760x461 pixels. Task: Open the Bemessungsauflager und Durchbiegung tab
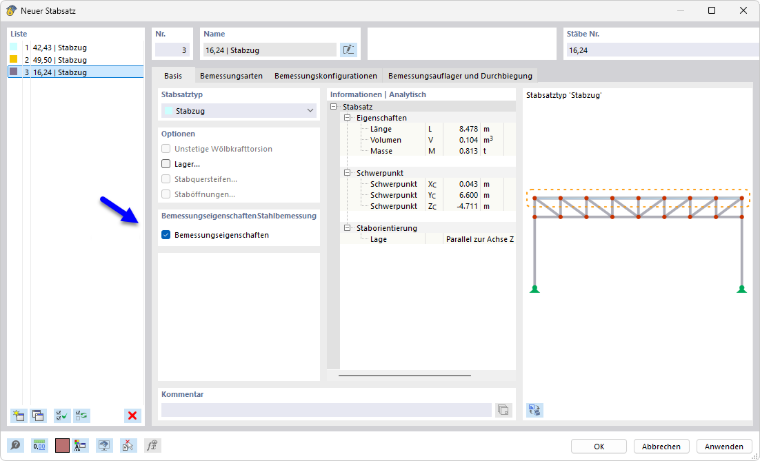tap(460, 76)
